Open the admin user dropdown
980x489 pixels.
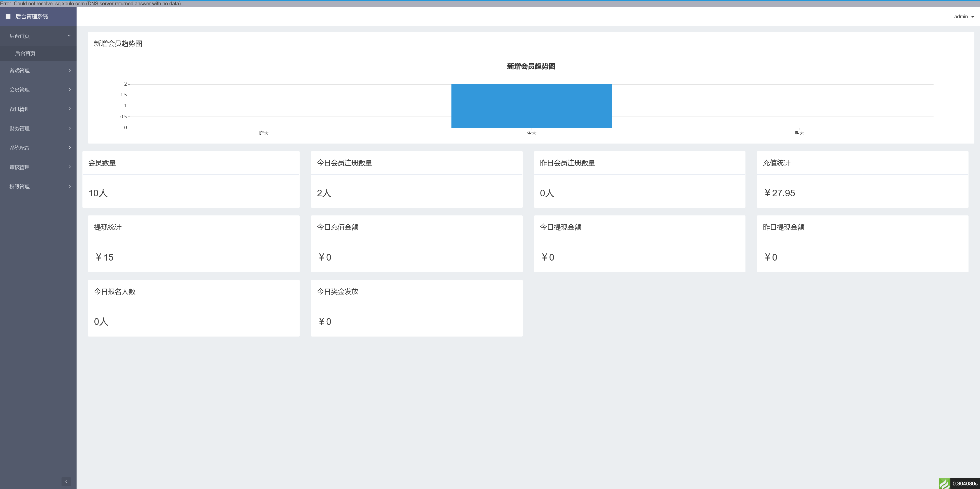tap(964, 17)
